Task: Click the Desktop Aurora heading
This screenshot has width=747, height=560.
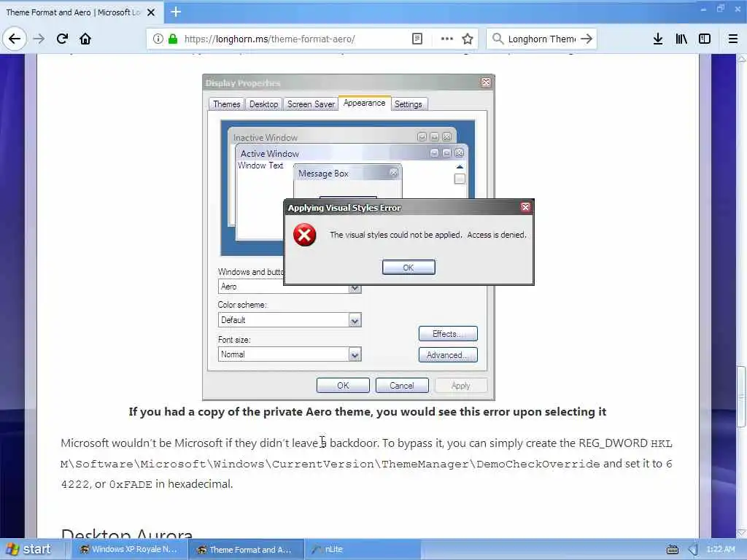Action: point(127,534)
